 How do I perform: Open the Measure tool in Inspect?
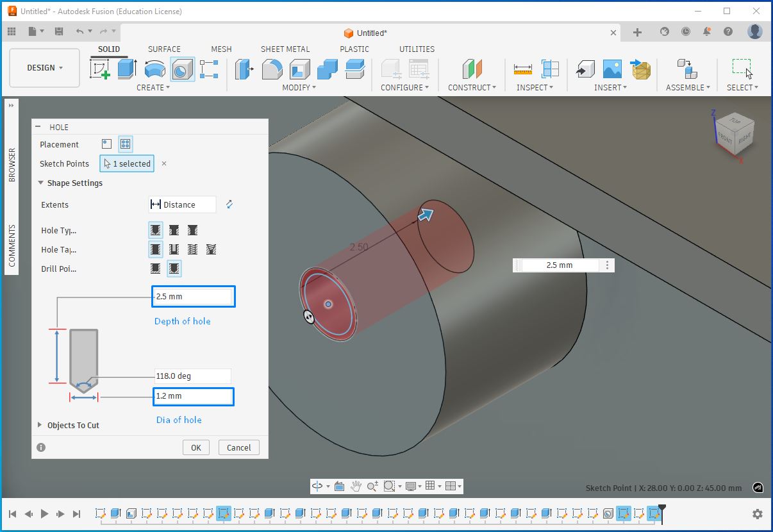tap(523, 69)
